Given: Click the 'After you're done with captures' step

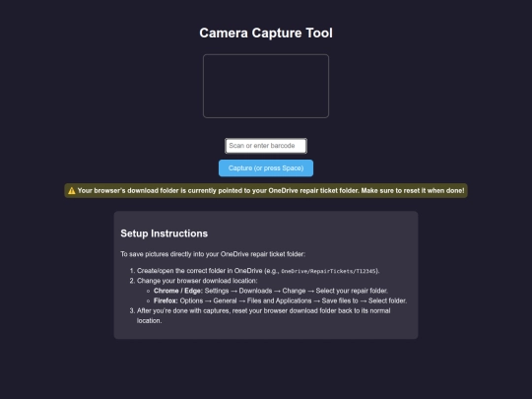Looking at the screenshot, I should tap(264, 315).
